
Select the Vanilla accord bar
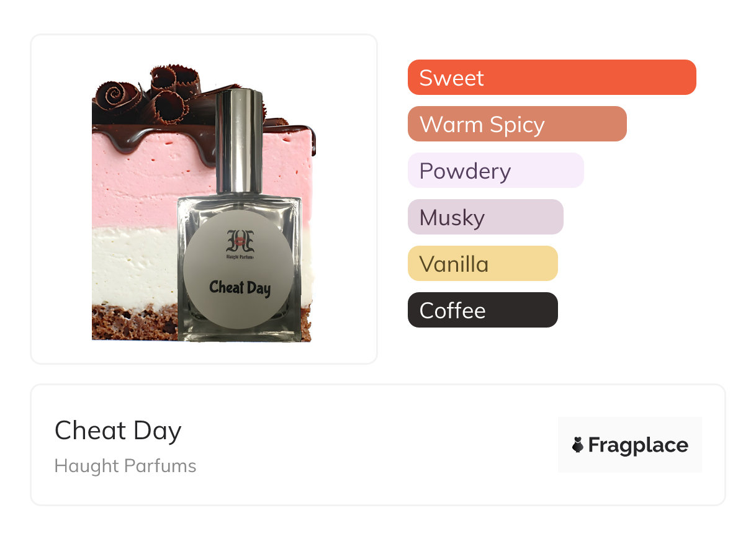(482, 264)
